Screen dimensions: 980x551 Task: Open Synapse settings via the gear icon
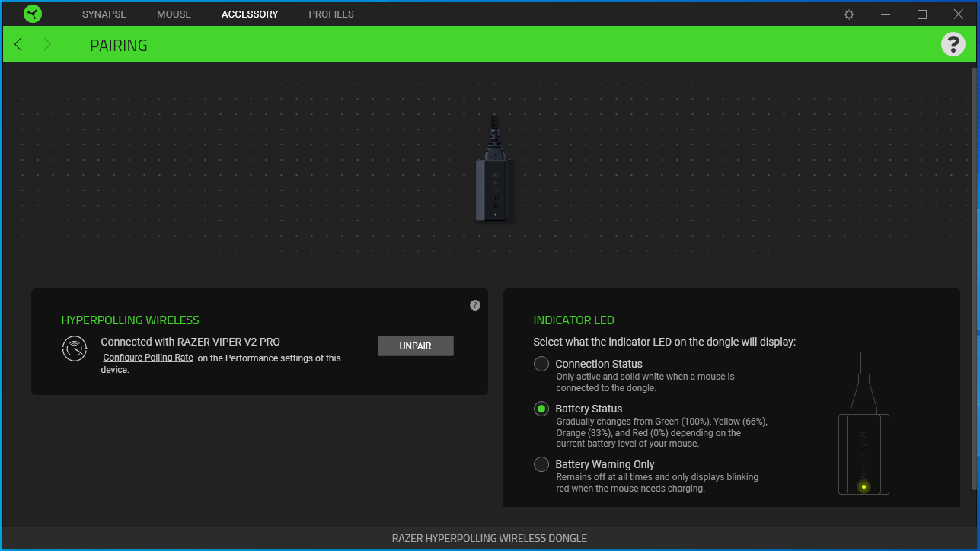(x=848, y=14)
